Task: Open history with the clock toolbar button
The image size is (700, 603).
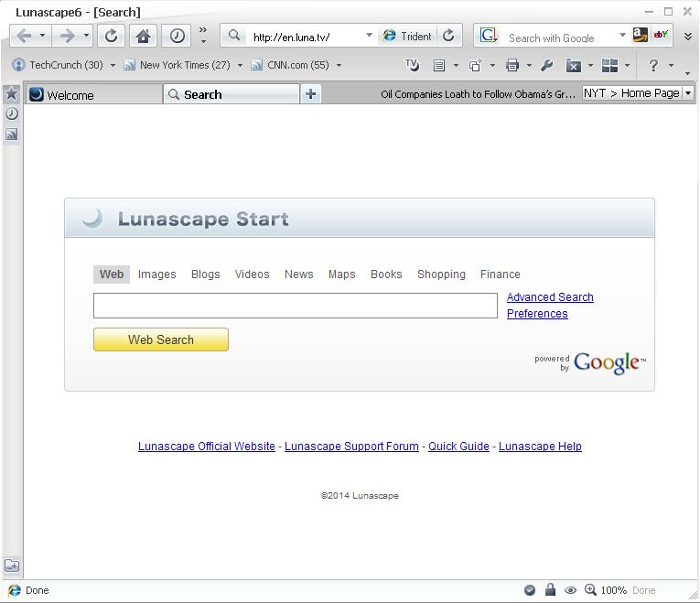Action: click(177, 36)
